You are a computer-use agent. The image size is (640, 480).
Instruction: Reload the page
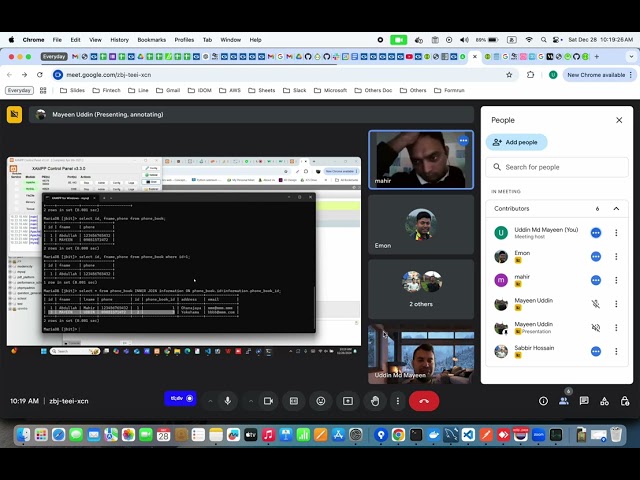pos(40,75)
